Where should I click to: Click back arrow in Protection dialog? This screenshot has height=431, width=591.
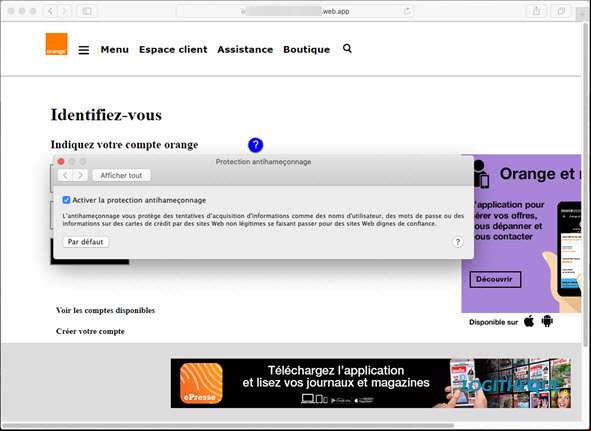pyautogui.click(x=65, y=175)
